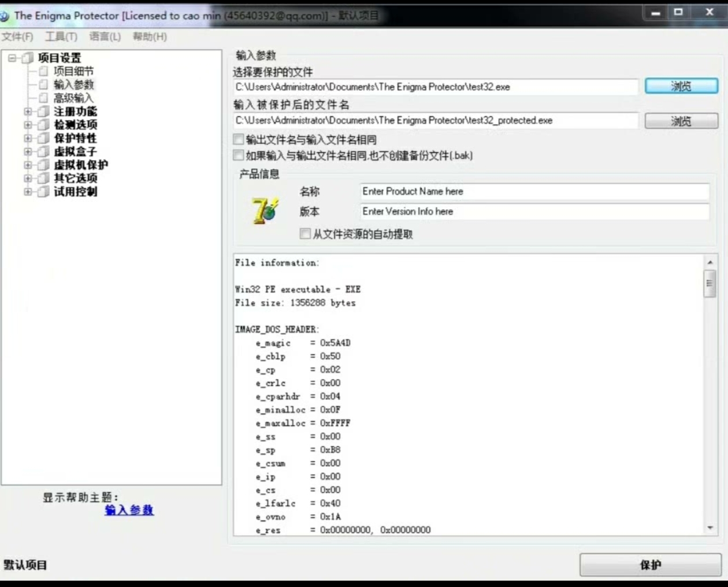Click the Enigma Protector title bar icon

[6, 16]
